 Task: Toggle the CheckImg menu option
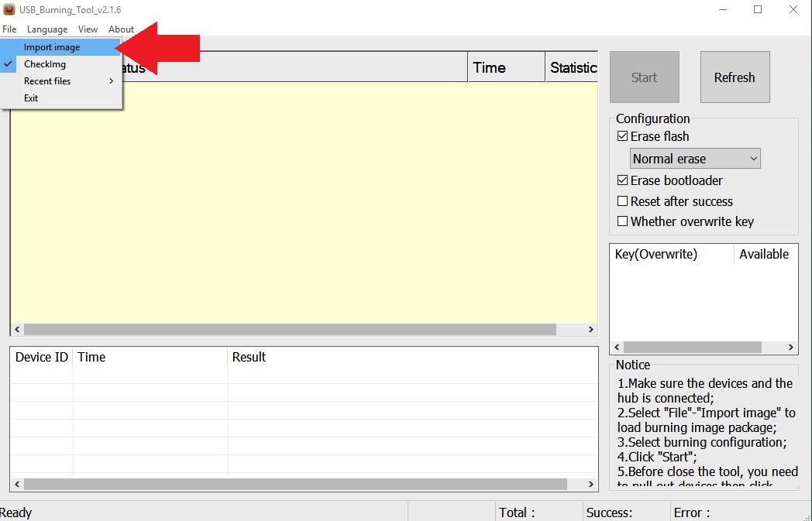pyautogui.click(x=61, y=64)
